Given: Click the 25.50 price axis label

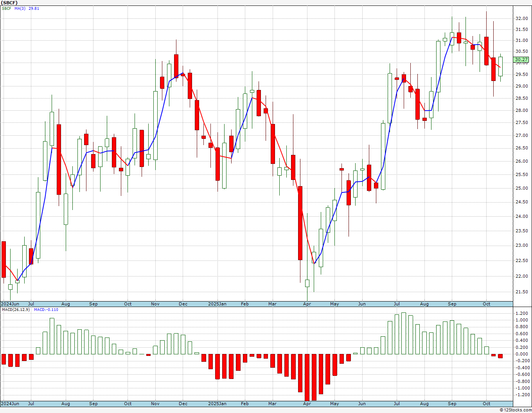Looking at the screenshot, I should click(x=521, y=174).
